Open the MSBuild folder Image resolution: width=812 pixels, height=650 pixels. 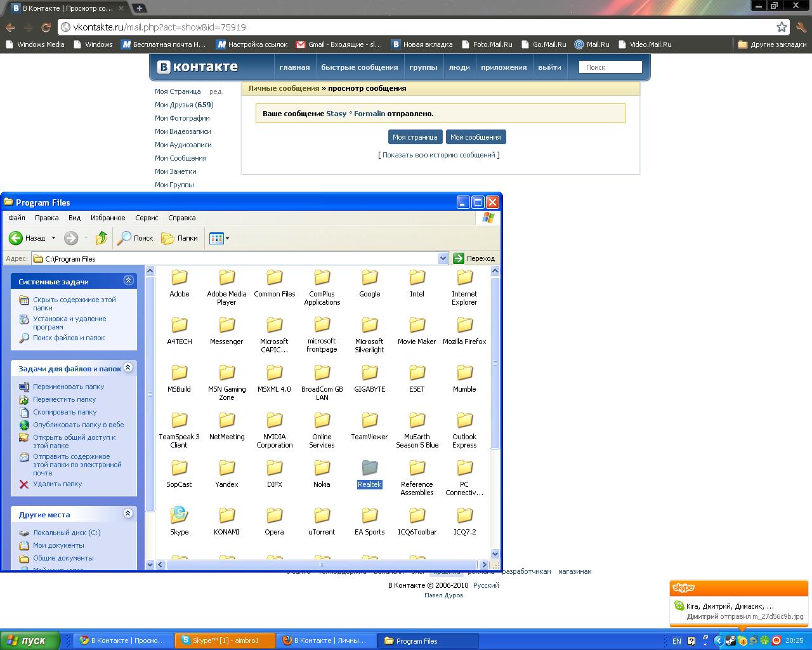click(180, 378)
